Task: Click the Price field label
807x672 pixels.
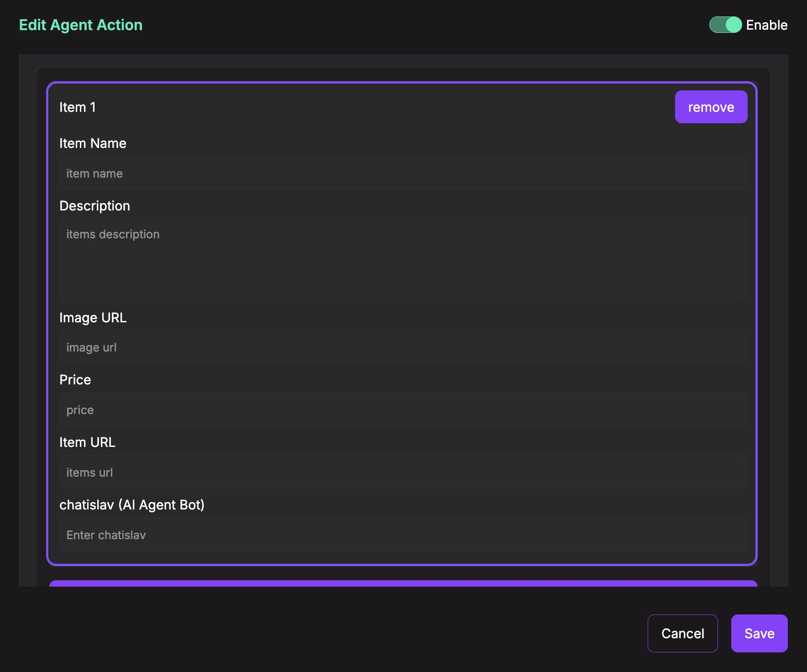Action: [x=75, y=380]
